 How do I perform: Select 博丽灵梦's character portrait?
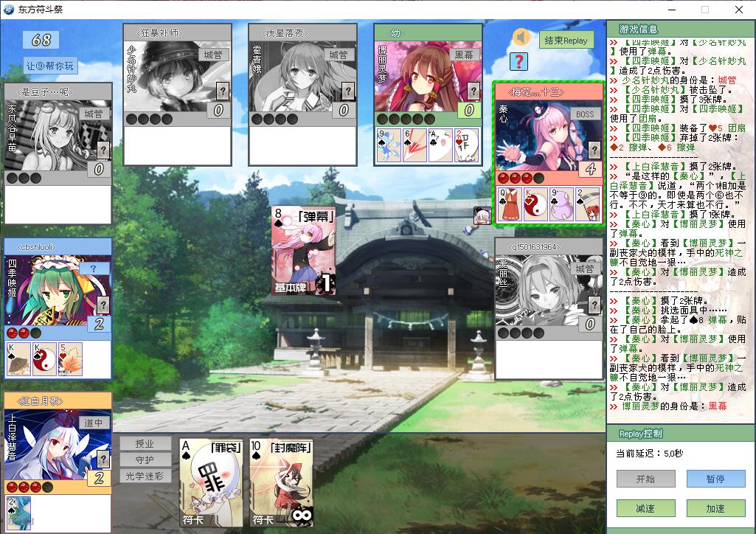coord(428,76)
